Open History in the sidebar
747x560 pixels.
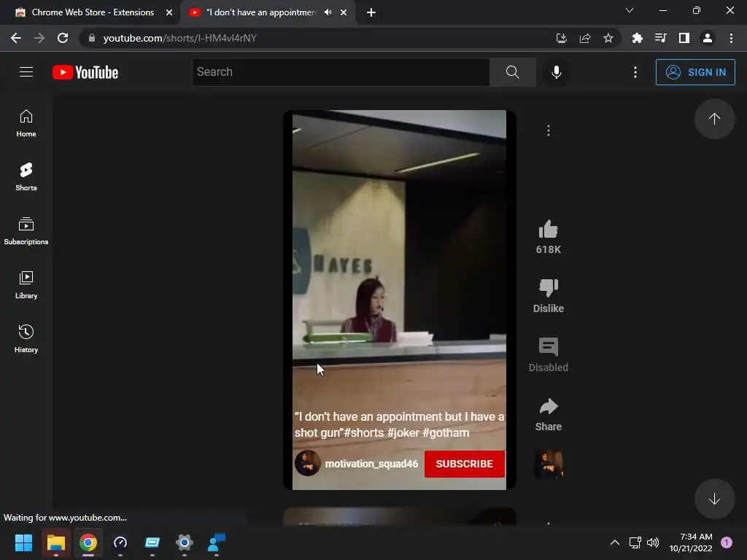pos(26,338)
